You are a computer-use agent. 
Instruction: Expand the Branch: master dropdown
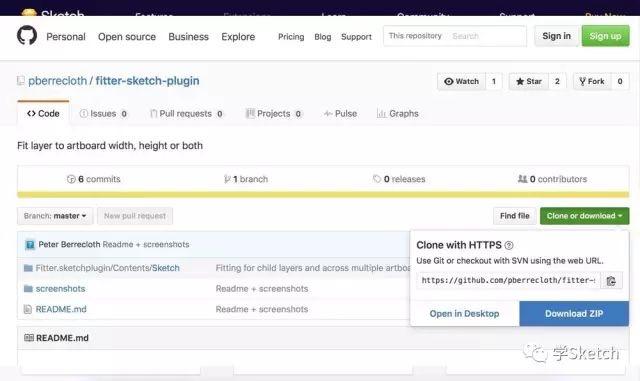point(55,216)
